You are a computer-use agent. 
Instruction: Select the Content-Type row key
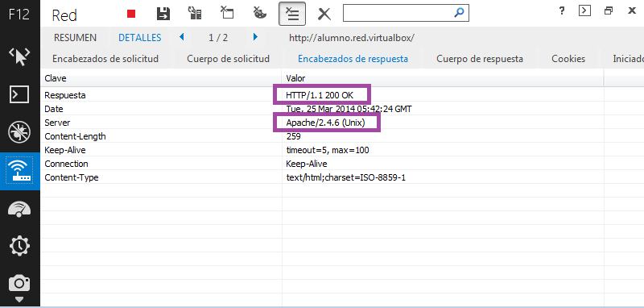[72, 177]
